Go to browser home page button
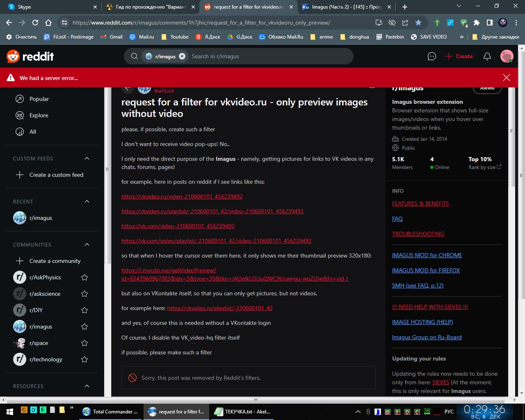This screenshot has width=525, height=420. tap(48, 23)
